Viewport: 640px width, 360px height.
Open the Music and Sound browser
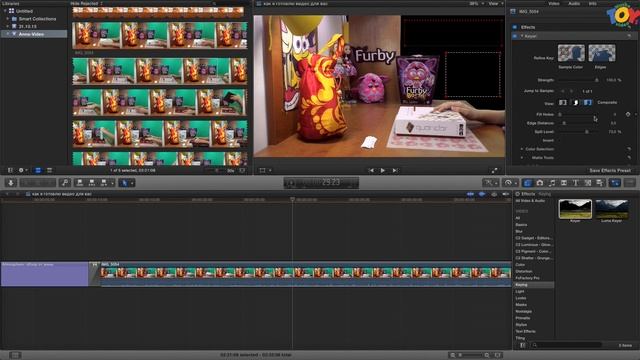point(552,183)
